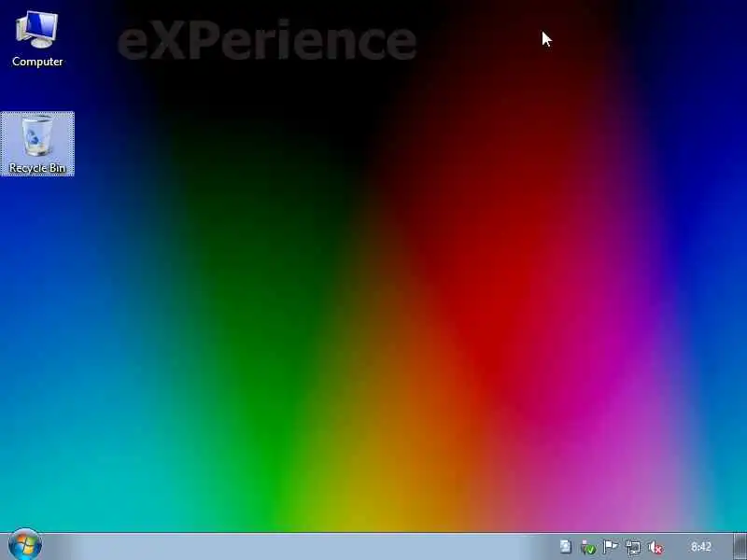Open the clock showing 8:42

pyautogui.click(x=701, y=547)
